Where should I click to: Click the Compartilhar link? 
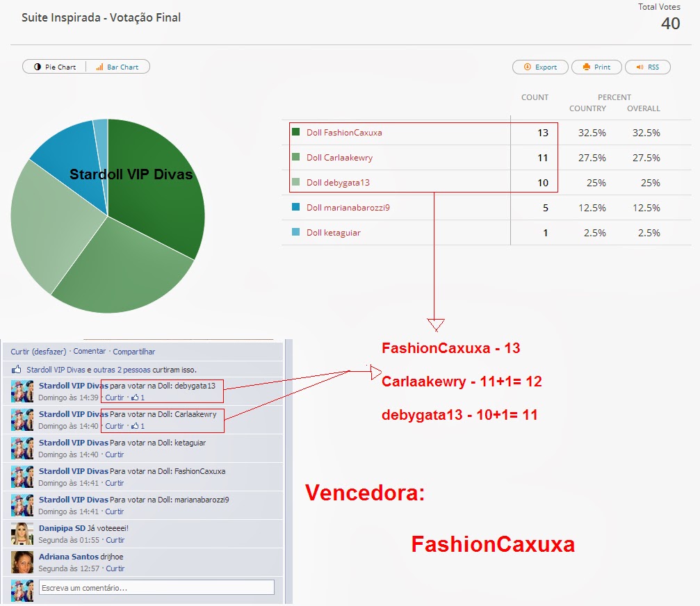point(134,352)
